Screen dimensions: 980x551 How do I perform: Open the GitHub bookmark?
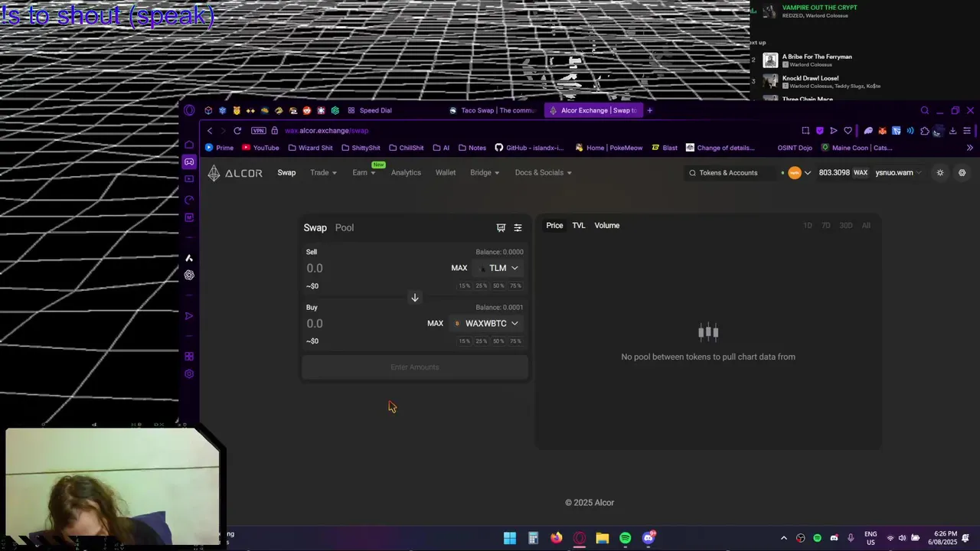529,148
